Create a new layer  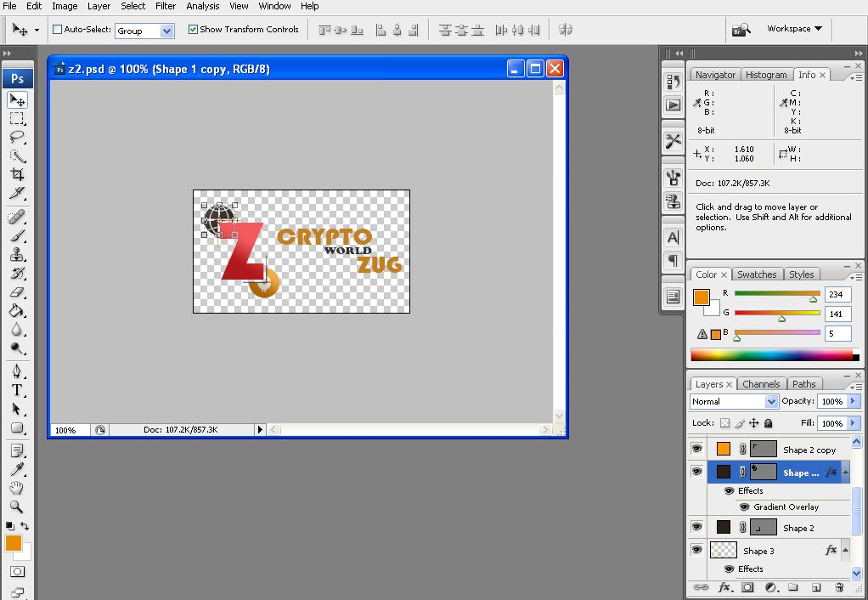[815, 587]
